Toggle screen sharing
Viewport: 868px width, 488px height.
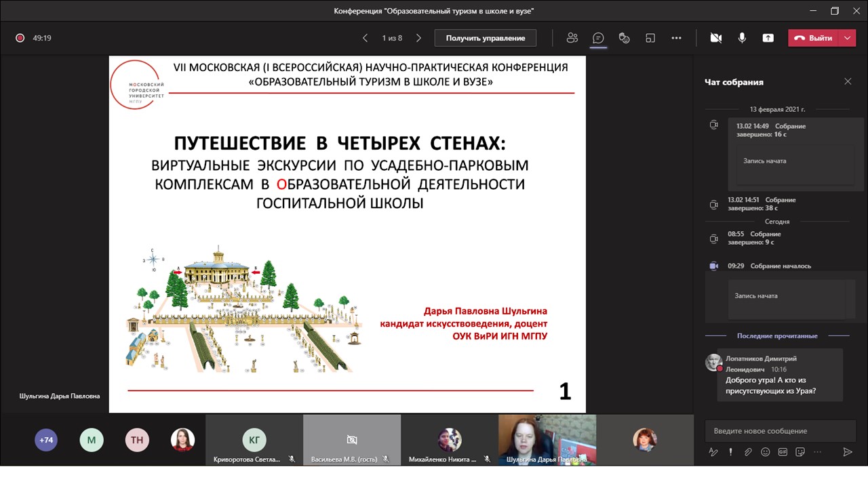pos(768,38)
